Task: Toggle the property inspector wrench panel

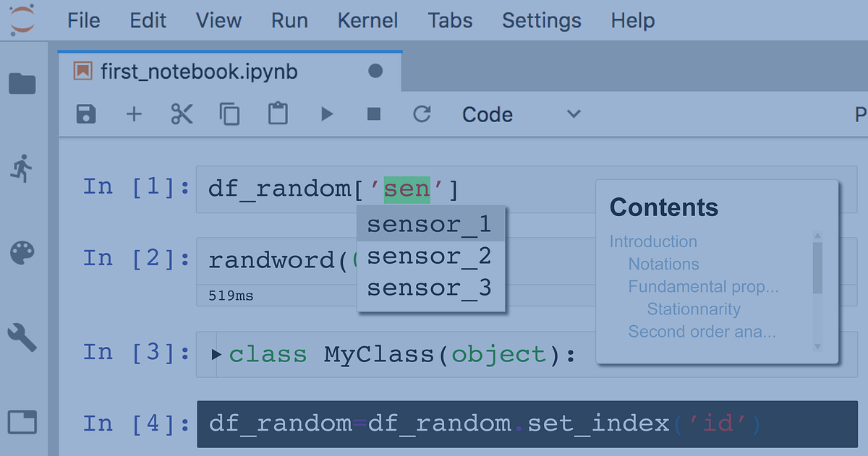Action: [22, 337]
